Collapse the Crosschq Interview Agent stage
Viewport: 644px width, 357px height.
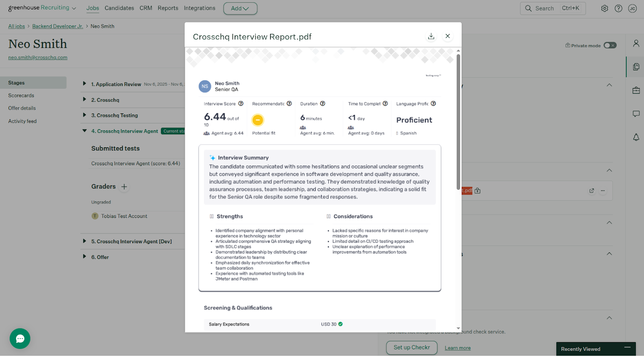[x=85, y=131]
